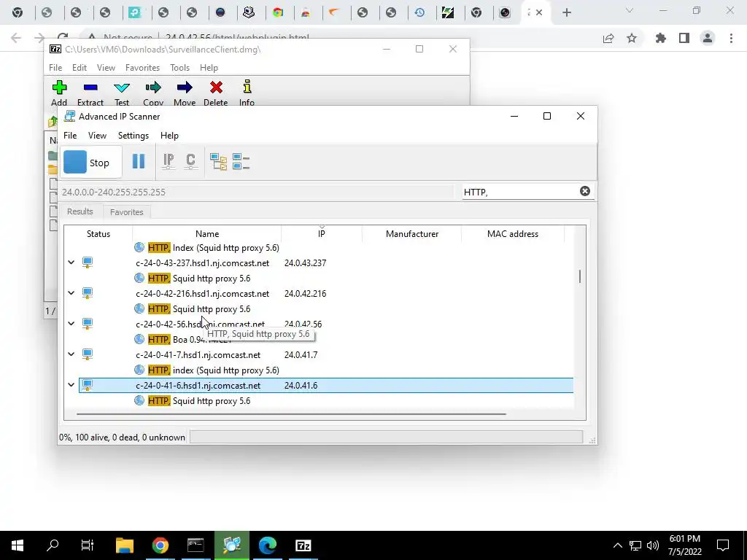Image resolution: width=747 pixels, height=560 pixels.
Task: Collapse the c-24-0-41-6 host row
Action: coord(71,385)
